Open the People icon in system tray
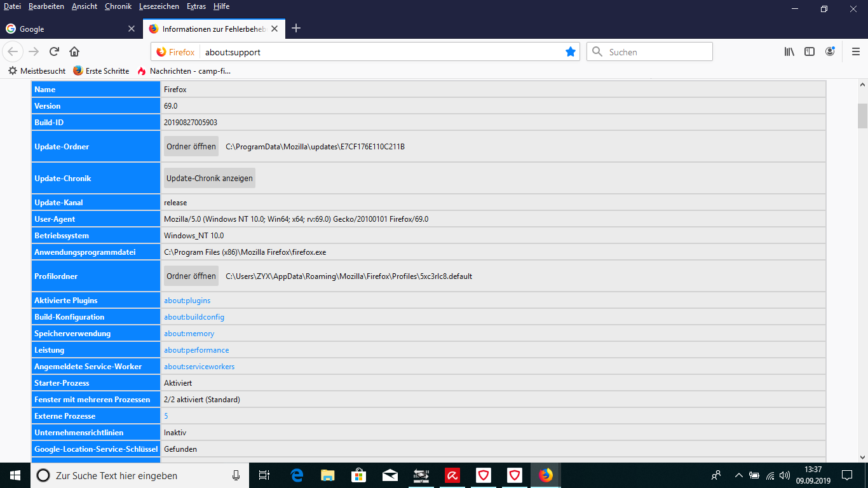The width and height of the screenshot is (868, 488). 716,475
